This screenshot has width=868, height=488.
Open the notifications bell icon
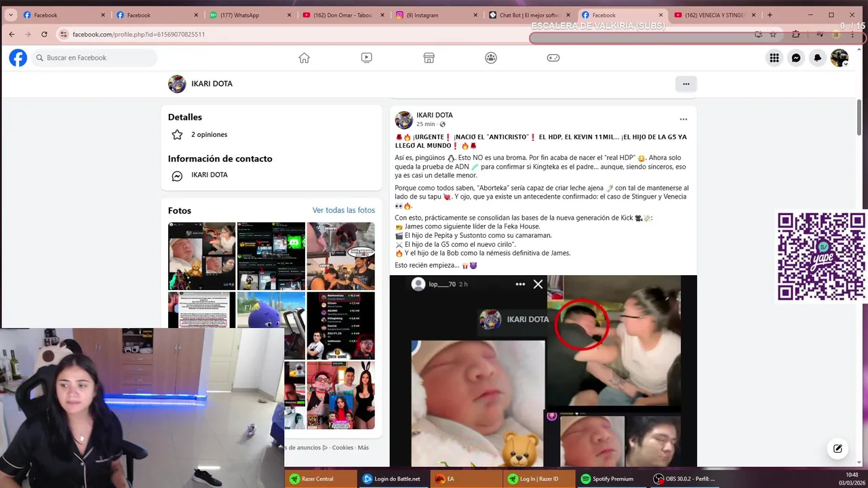pos(818,58)
